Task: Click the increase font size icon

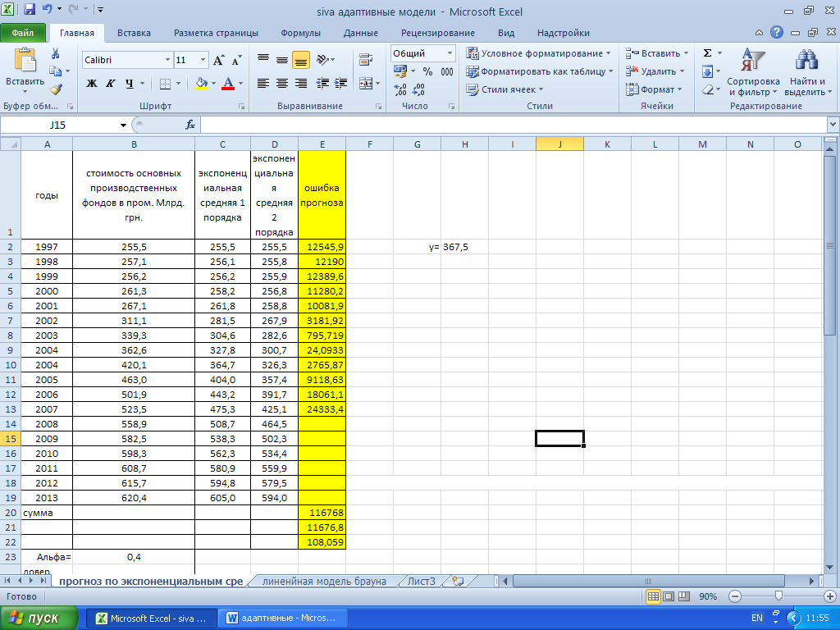Action: (219, 61)
